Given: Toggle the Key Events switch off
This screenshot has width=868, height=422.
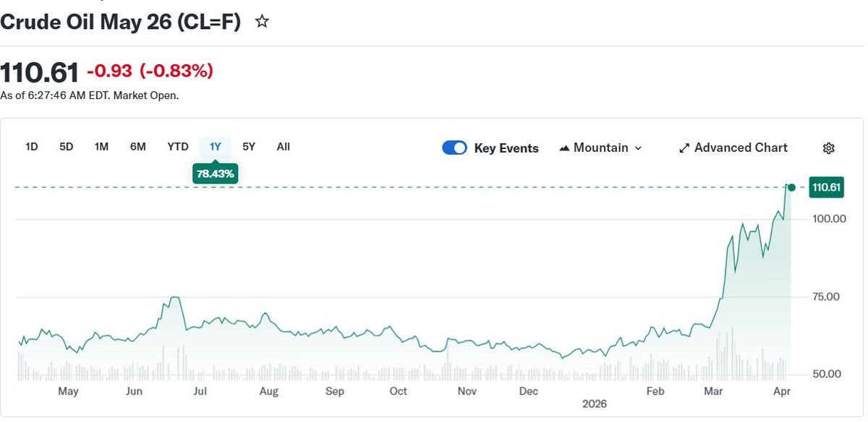Looking at the screenshot, I should pos(454,148).
